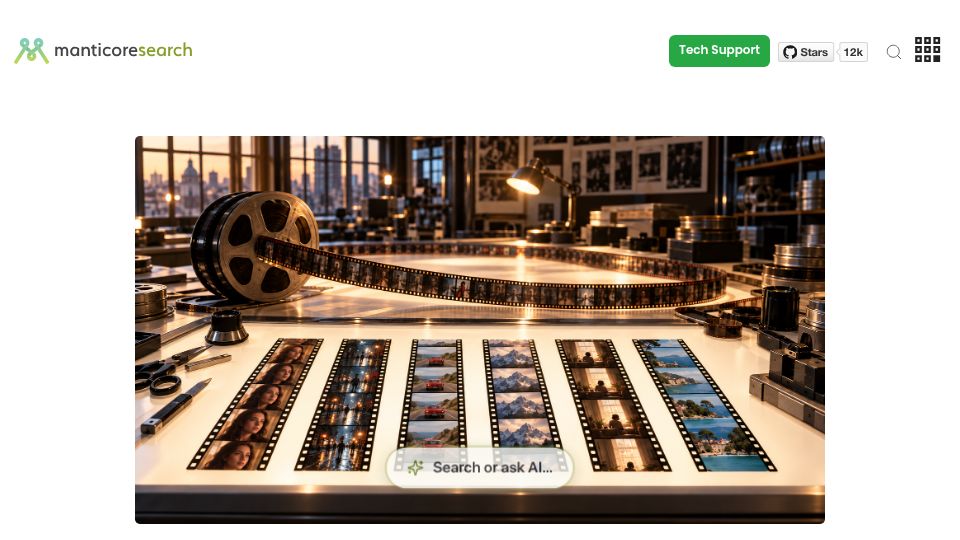
Task: Click the AI sparkle icon in search bar
Action: pyautogui.click(x=416, y=468)
